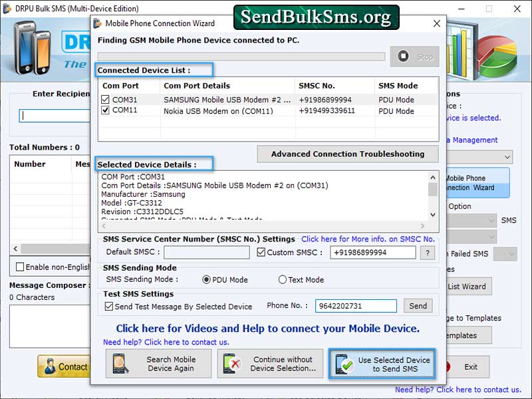Open Advanced Connection Troubleshooting
The width and height of the screenshot is (532, 399).
point(347,154)
